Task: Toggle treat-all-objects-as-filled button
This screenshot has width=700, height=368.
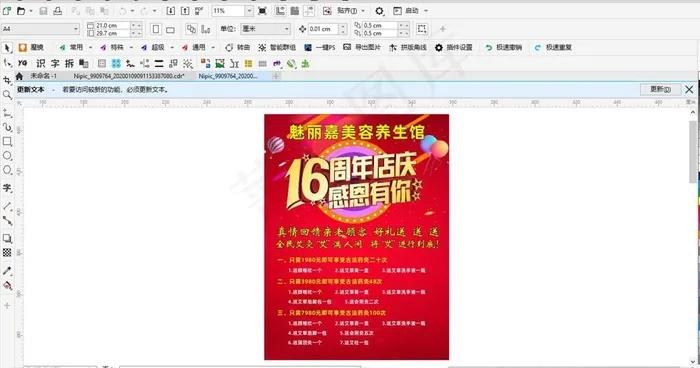Action: tap(422, 29)
